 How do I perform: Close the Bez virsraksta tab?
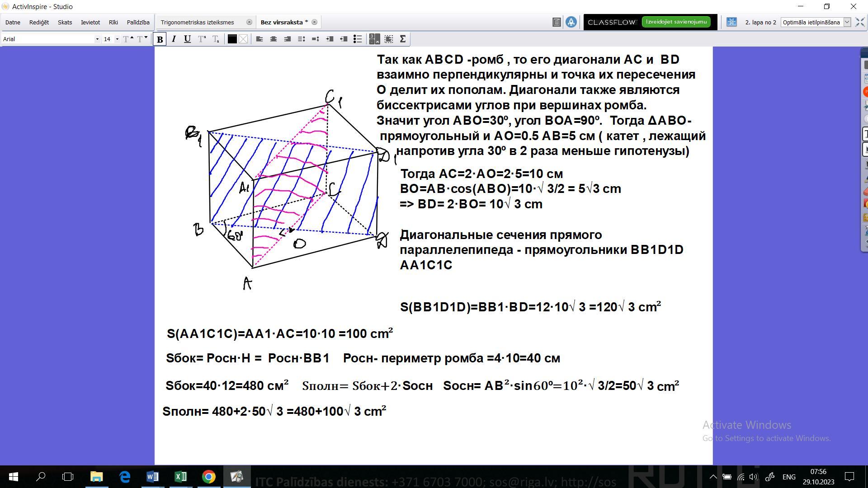(x=314, y=22)
